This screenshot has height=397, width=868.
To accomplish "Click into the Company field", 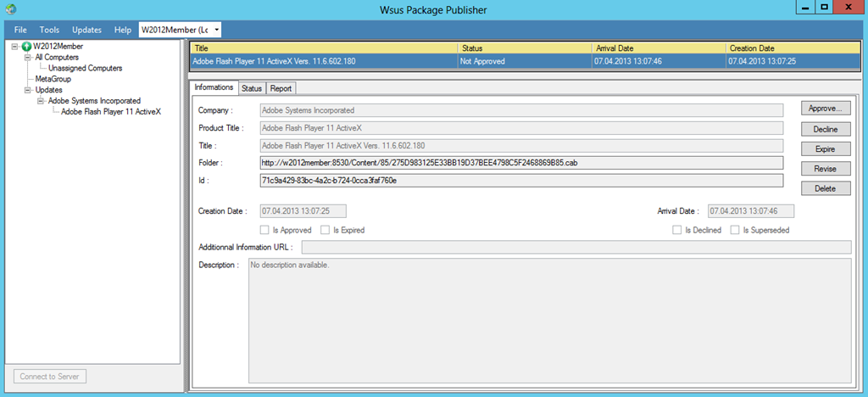I will point(521,110).
